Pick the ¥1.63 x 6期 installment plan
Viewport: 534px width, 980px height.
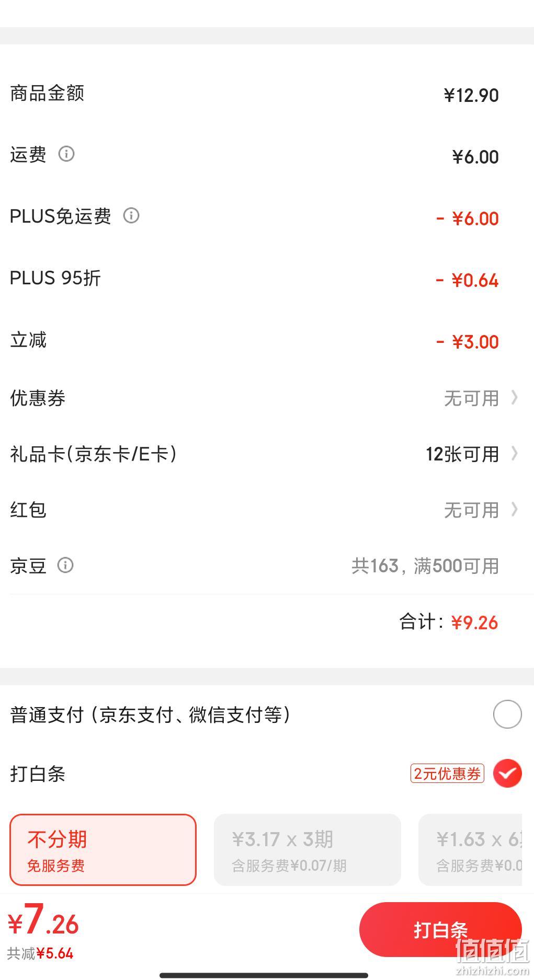coord(470,850)
